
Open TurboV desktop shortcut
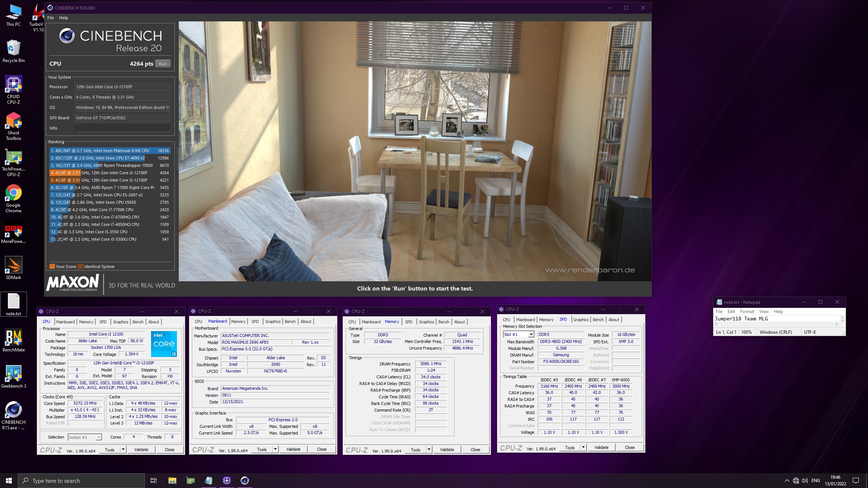(37, 18)
